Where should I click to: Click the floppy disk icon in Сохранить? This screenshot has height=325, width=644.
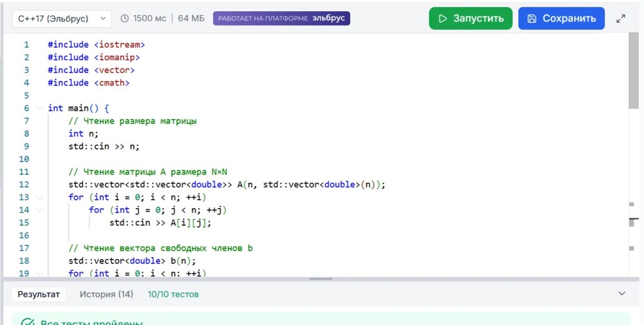(x=532, y=18)
